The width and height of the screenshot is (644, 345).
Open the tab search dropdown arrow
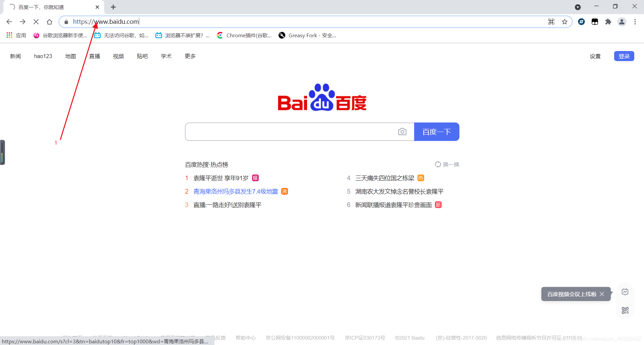[x=578, y=7]
